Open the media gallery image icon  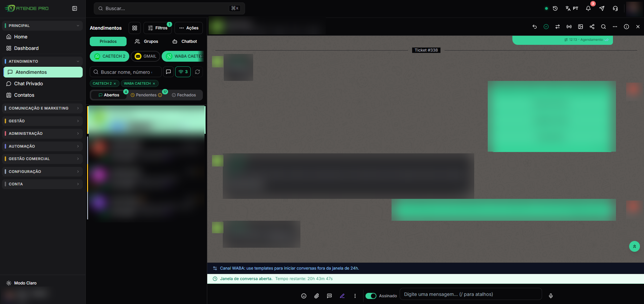click(581, 27)
